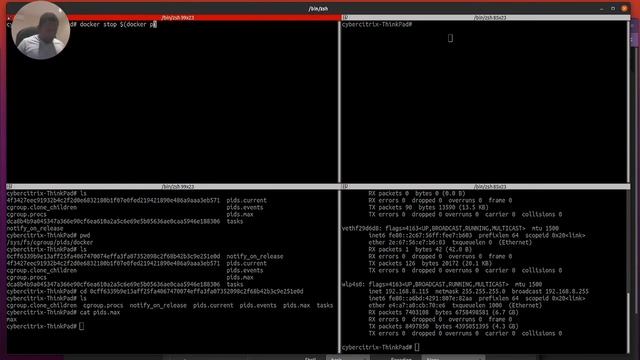Click the bottom-right pane's terminal group icon
The width and height of the screenshot is (640, 360).
(345, 186)
